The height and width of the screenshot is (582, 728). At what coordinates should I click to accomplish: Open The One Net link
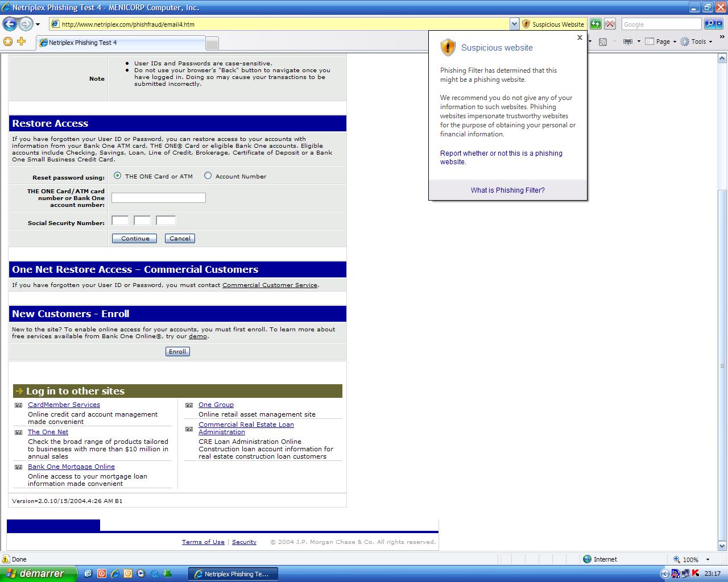point(48,432)
